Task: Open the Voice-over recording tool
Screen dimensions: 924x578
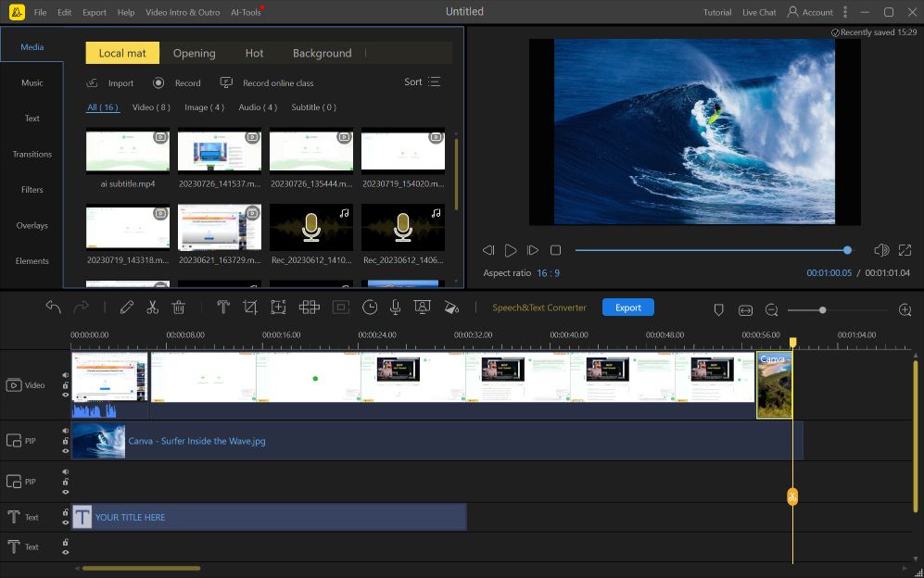Action: point(395,308)
